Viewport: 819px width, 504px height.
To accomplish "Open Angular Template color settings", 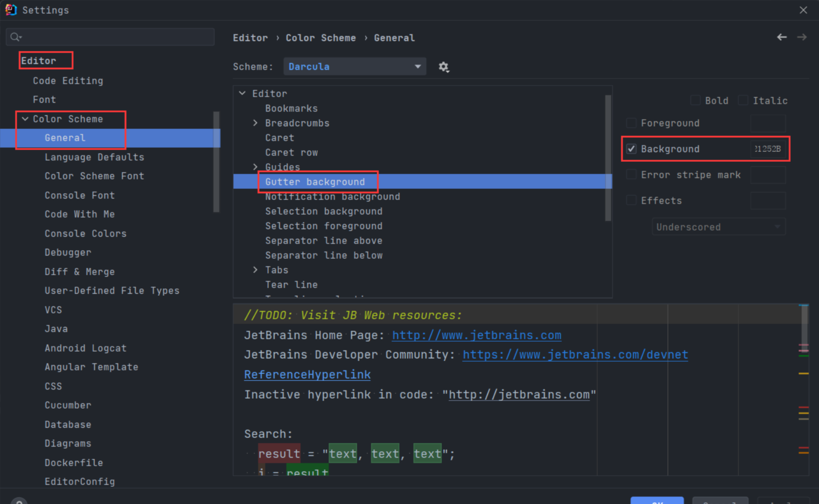I will click(91, 367).
